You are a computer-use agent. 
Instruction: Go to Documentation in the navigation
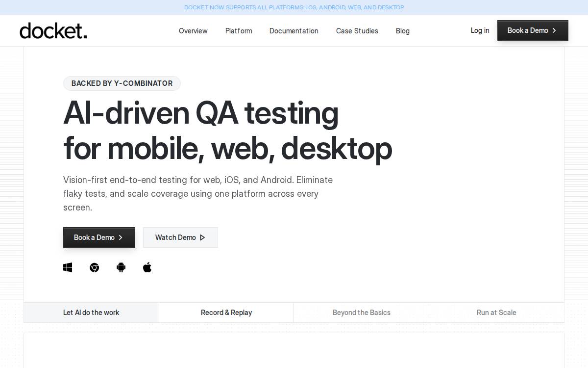point(294,31)
